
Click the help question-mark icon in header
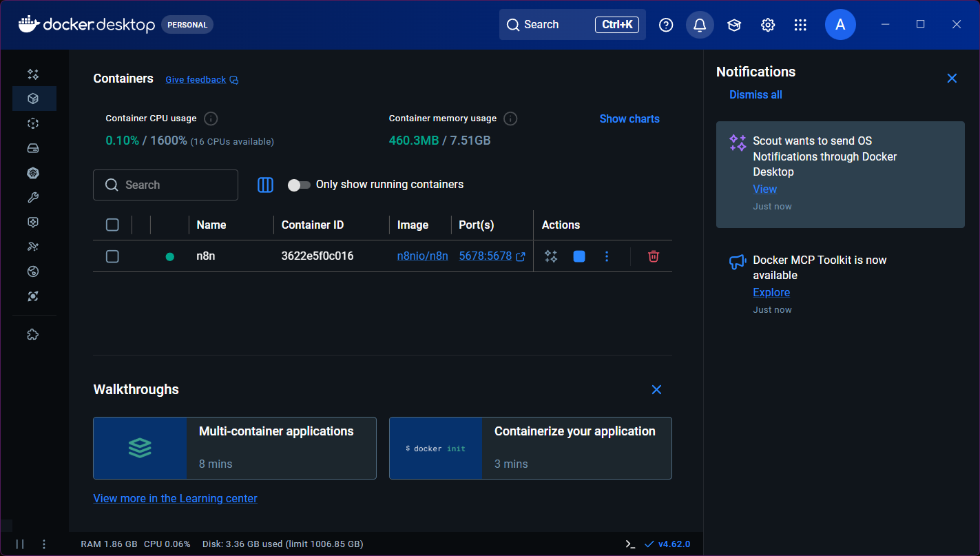pyautogui.click(x=666, y=25)
